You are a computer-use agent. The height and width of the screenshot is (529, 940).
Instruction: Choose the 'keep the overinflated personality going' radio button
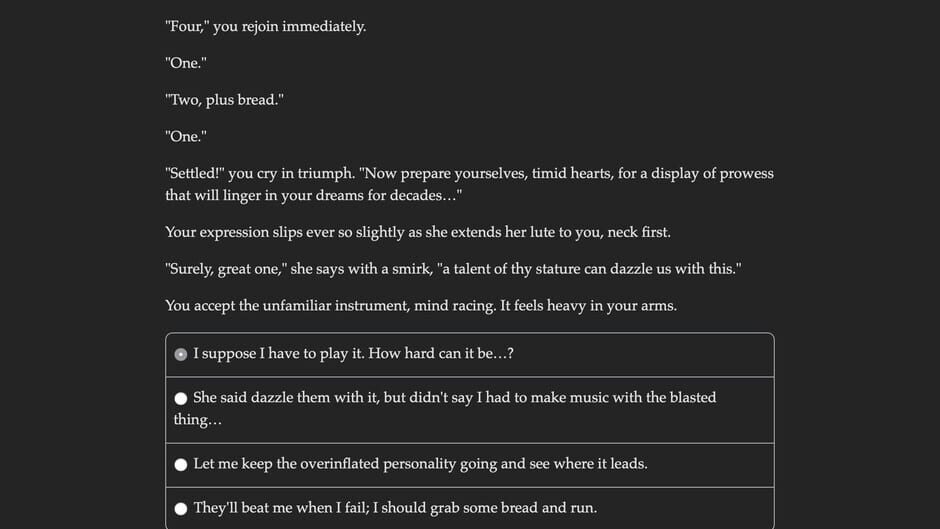(x=181, y=464)
